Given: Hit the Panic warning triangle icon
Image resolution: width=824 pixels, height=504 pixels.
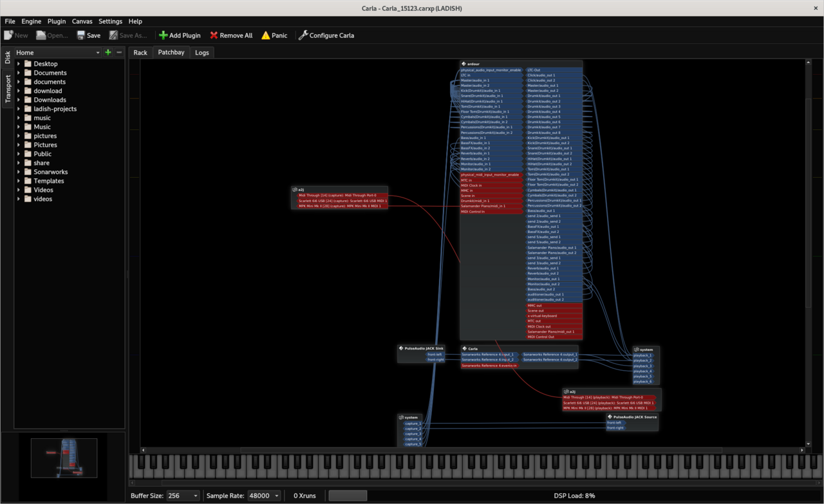Looking at the screenshot, I should (x=265, y=35).
